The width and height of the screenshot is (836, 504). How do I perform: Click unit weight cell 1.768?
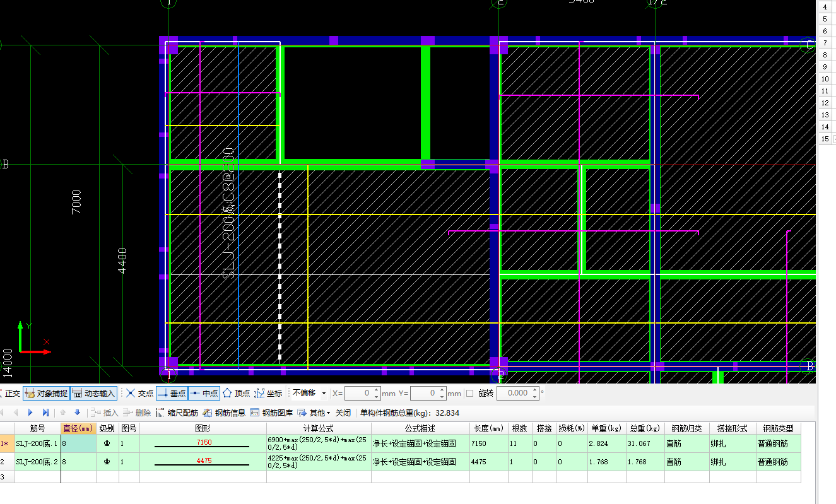[x=607, y=462]
